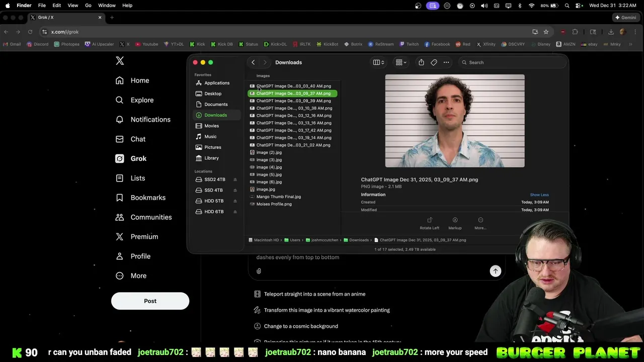Click the X logo in the sidebar
The image size is (644, 362).
pos(120,61)
